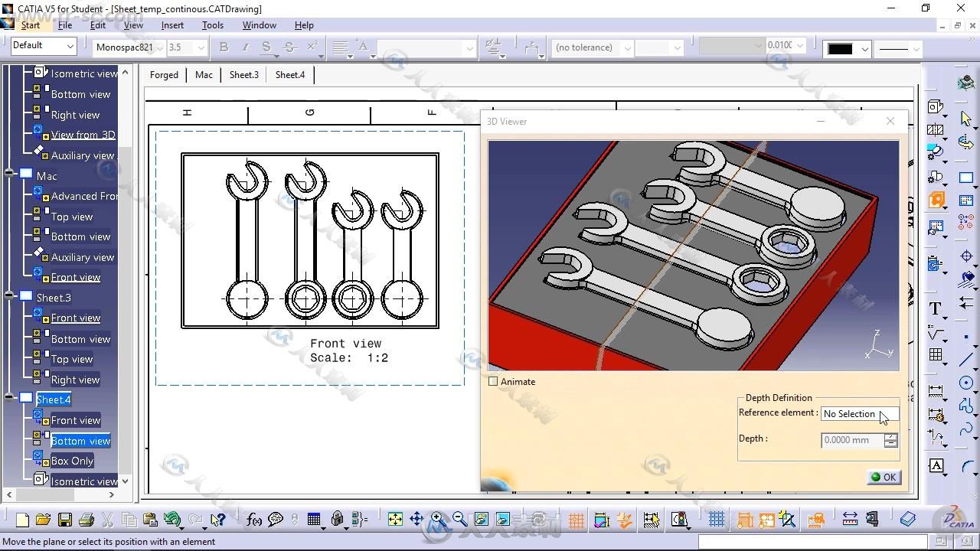
Task: Create a new document with the New icon
Action: [x=22, y=520]
